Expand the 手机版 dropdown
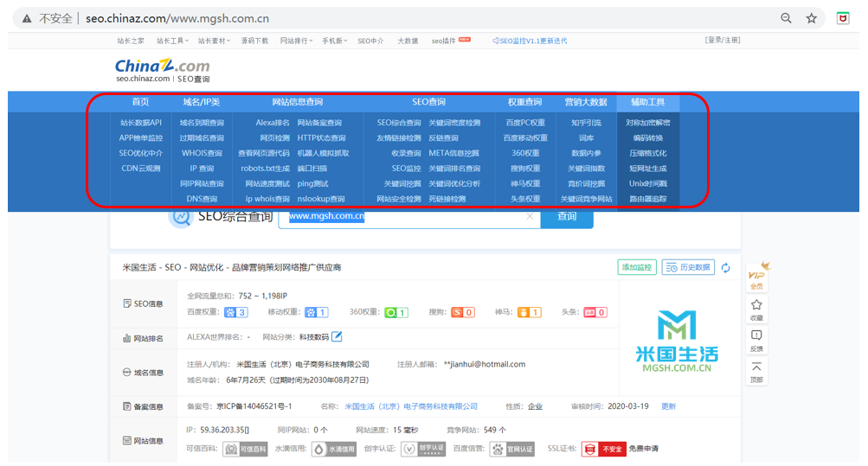The width and height of the screenshot is (868, 466). [335, 41]
